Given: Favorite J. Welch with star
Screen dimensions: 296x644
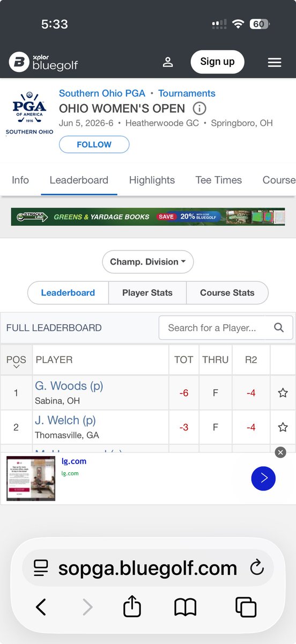Looking at the screenshot, I should pyautogui.click(x=283, y=427).
